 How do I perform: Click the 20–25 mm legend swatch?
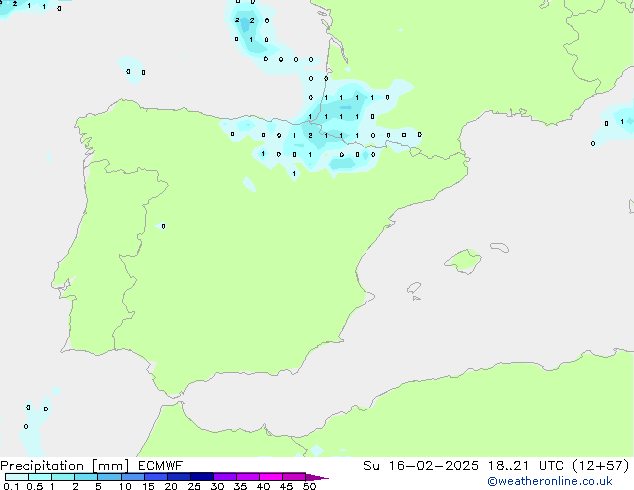[x=178, y=477]
